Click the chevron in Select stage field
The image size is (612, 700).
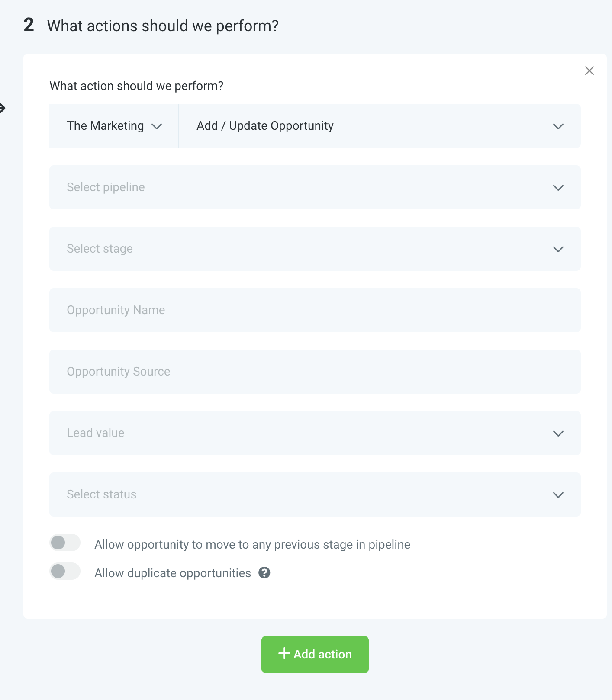point(558,249)
